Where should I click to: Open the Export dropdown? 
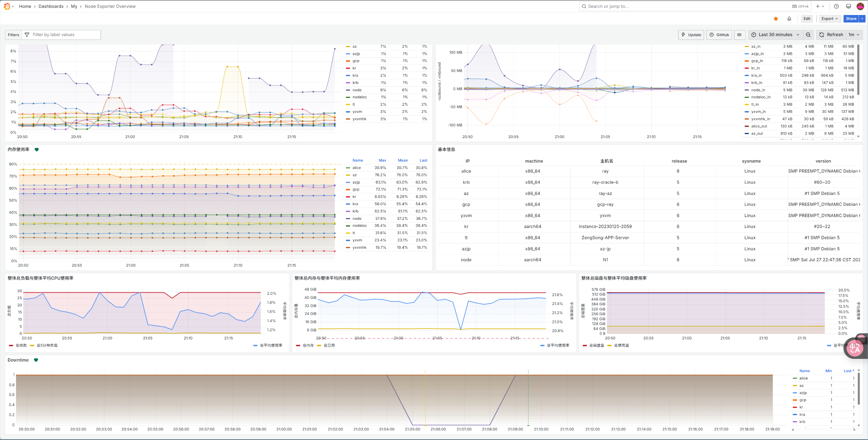(x=829, y=19)
